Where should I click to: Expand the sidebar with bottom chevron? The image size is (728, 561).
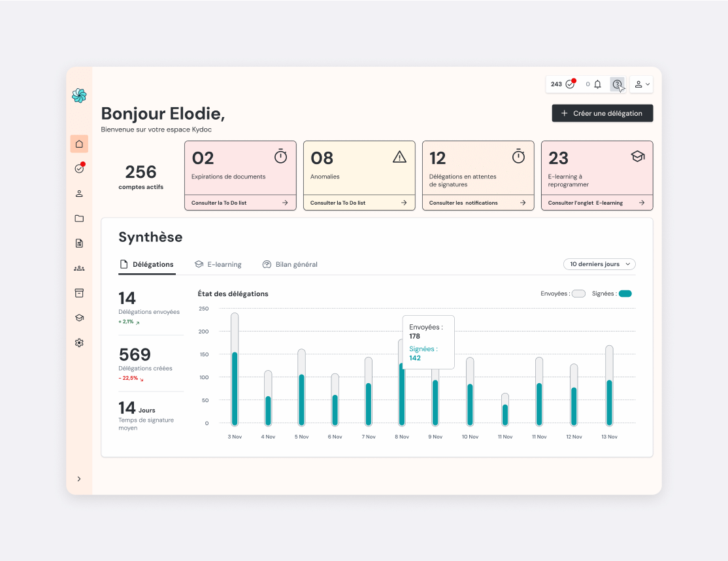[x=79, y=479]
